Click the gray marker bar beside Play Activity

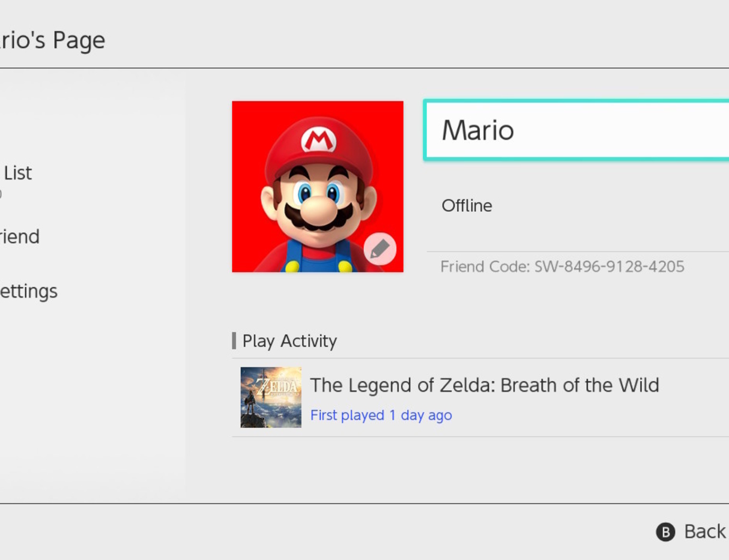(234, 341)
